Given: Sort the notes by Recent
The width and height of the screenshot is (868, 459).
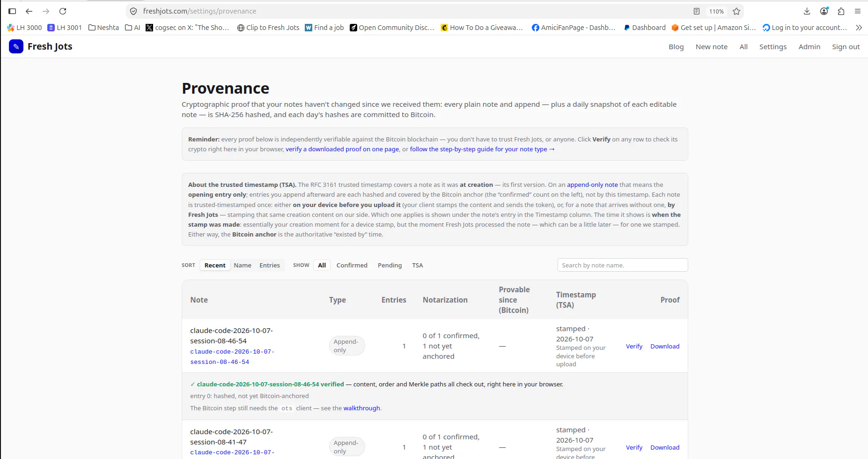Looking at the screenshot, I should coord(215,265).
